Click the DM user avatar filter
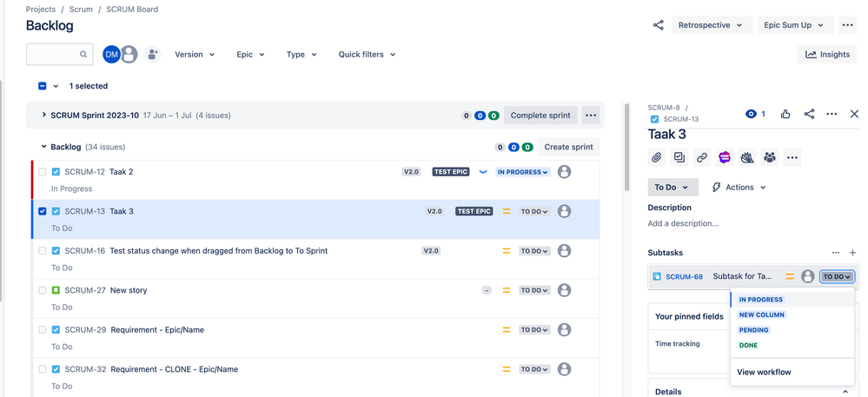Viewport: 868px width, 397px height. [x=111, y=54]
